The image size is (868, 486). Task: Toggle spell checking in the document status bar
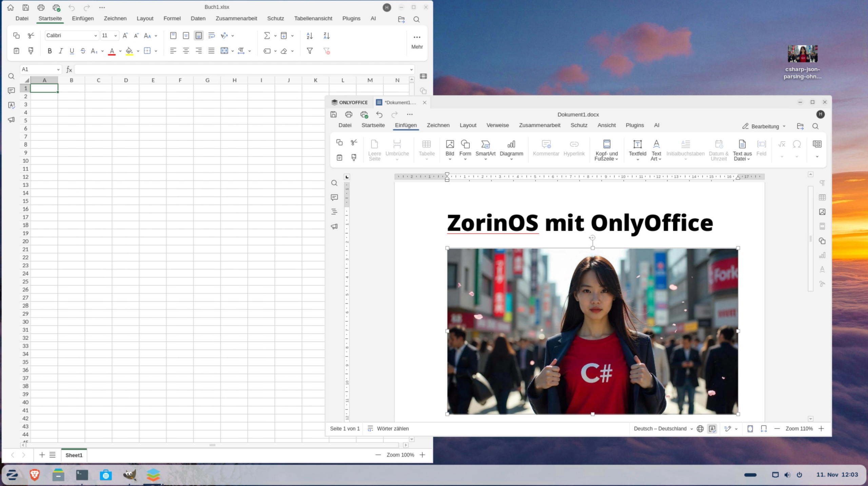(x=712, y=428)
